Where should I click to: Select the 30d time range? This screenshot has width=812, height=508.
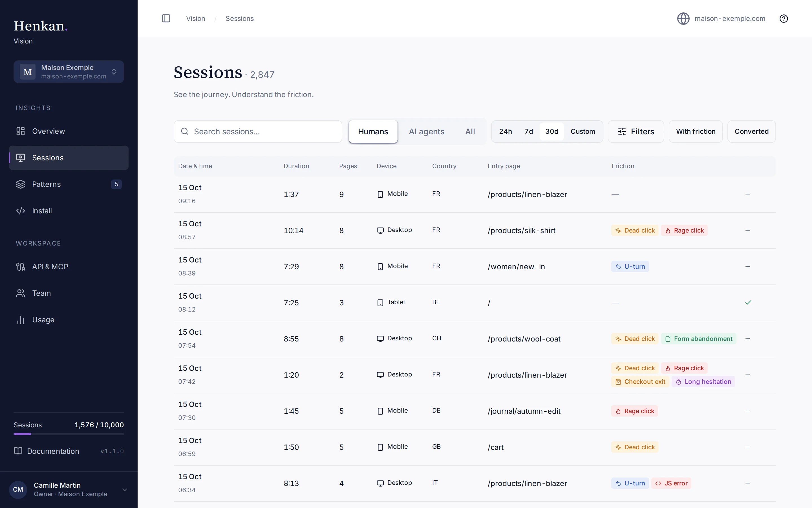click(551, 131)
